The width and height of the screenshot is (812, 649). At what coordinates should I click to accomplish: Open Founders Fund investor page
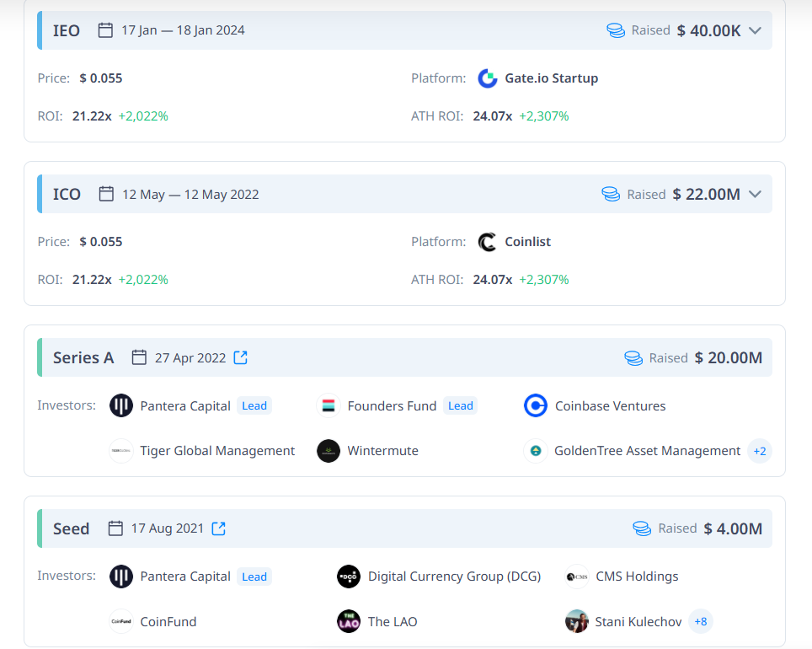click(x=392, y=406)
